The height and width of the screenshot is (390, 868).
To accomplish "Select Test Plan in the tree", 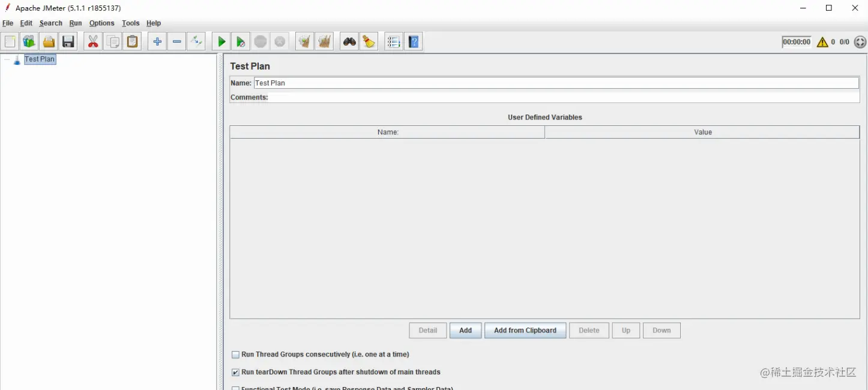I will 40,59.
